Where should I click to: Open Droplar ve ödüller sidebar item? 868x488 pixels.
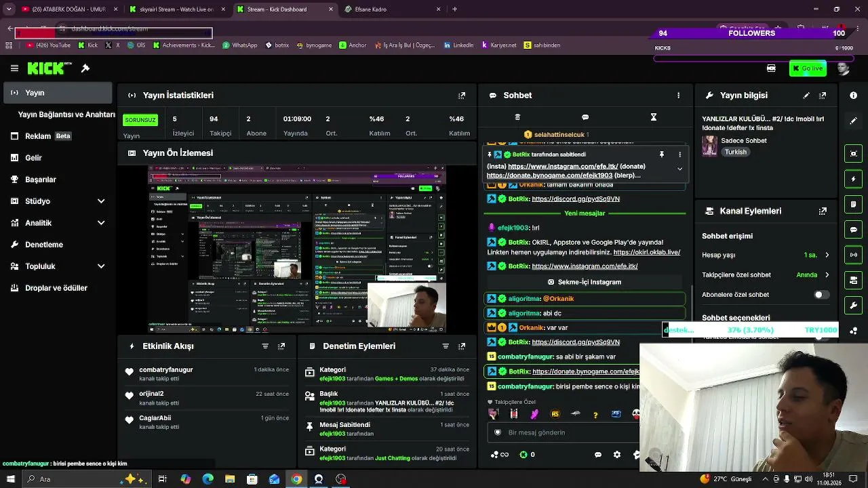point(57,288)
